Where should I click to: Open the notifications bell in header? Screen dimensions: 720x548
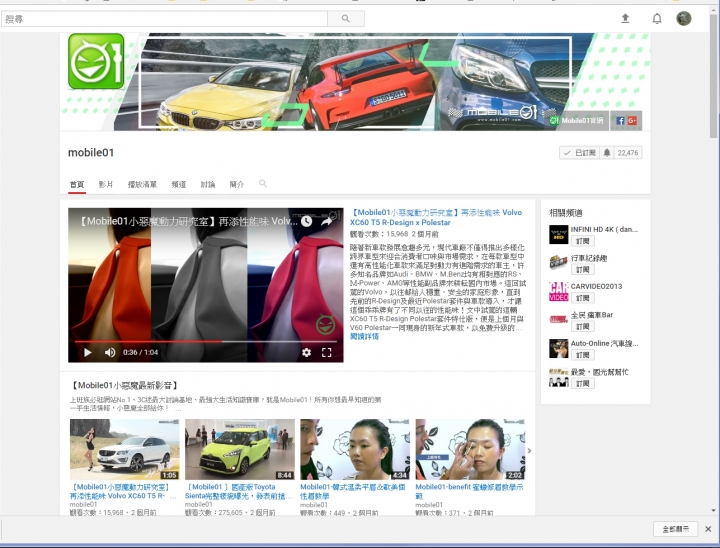point(657,18)
